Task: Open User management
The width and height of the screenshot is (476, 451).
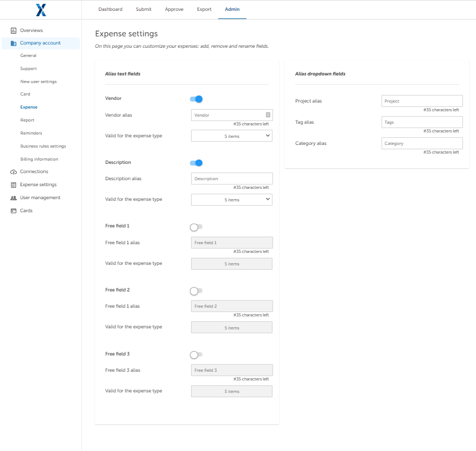Action: coord(40,198)
